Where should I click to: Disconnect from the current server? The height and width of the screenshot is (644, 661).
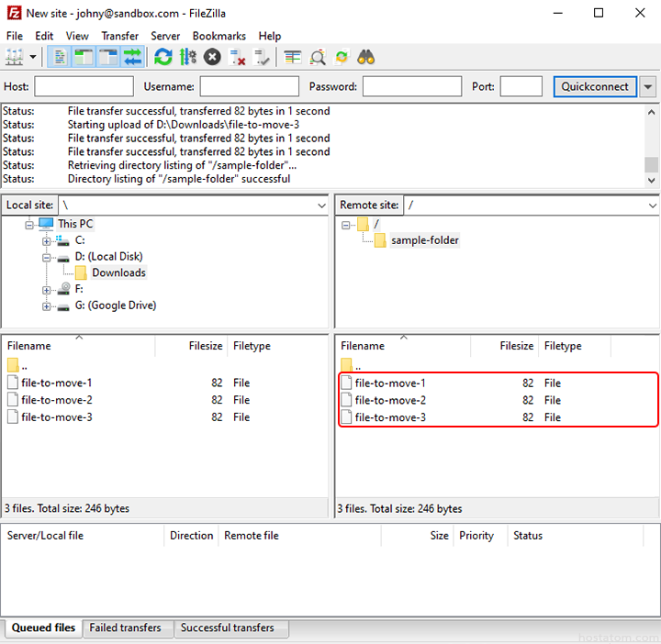(238, 57)
